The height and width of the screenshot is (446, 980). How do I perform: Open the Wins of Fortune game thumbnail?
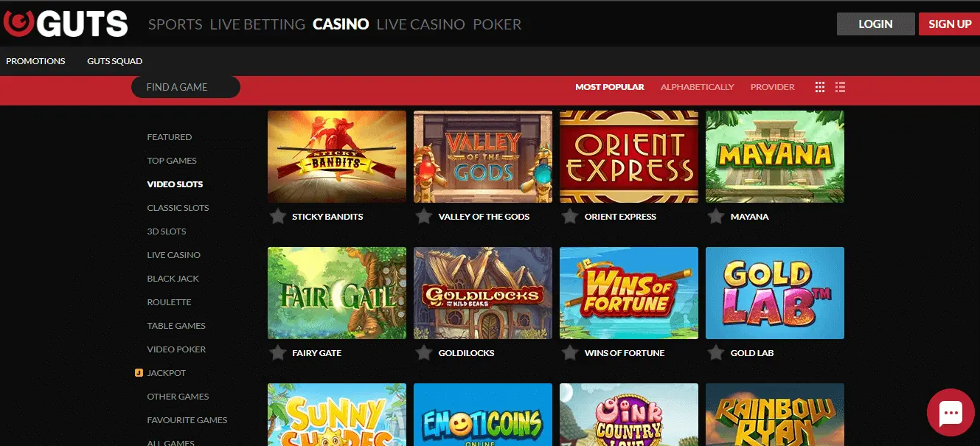(x=628, y=293)
